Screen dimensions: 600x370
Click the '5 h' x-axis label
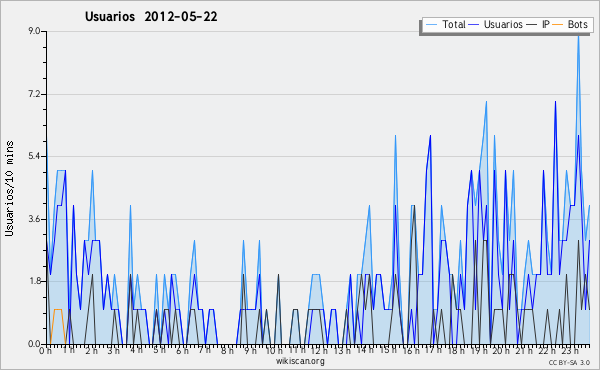point(159,351)
